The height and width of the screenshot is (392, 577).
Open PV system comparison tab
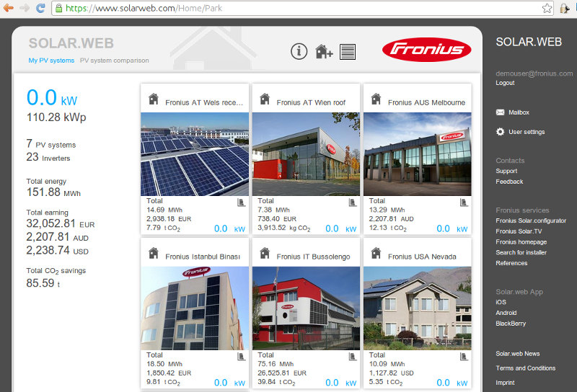click(x=115, y=61)
